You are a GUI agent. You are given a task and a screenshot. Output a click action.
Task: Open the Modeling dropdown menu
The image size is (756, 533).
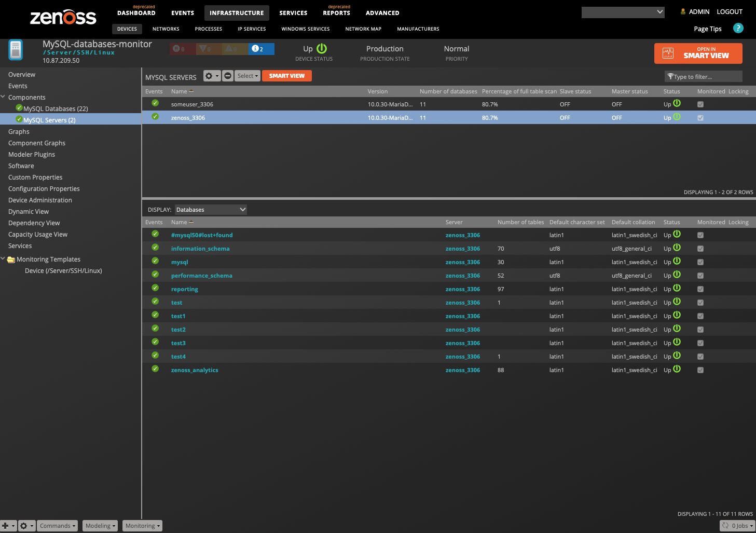(x=100, y=526)
